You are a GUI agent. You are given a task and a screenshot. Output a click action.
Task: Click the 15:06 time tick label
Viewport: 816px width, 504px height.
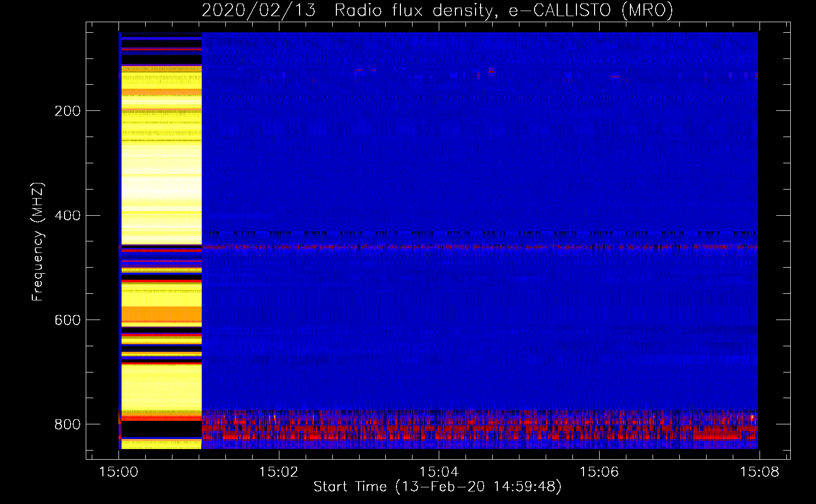coord(599,472)
